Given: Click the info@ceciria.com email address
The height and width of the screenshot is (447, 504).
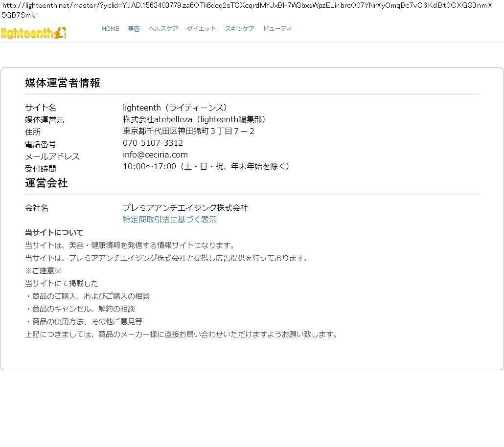Looking at the screenshot, I should coord(155,155).
